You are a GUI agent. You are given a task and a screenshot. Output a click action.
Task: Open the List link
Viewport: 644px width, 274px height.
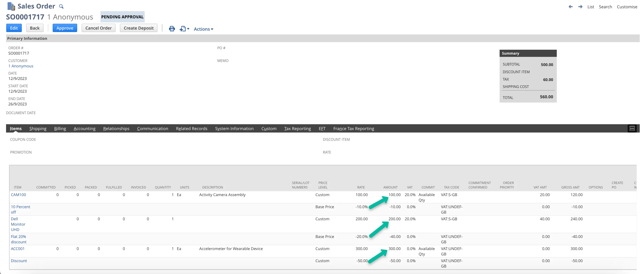click(x=591, y=7)
